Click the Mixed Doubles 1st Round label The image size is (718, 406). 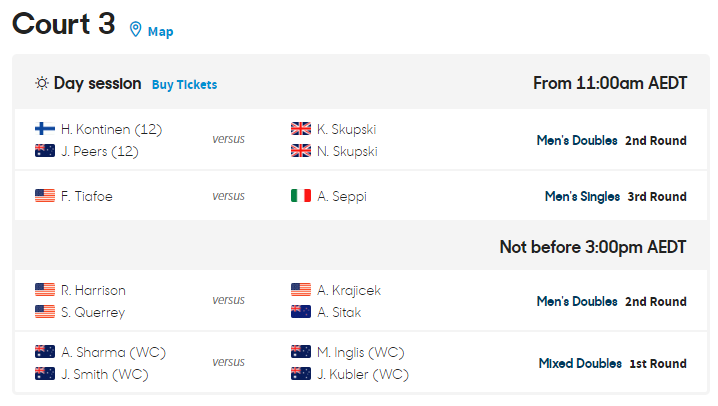(x=612, y=364)
